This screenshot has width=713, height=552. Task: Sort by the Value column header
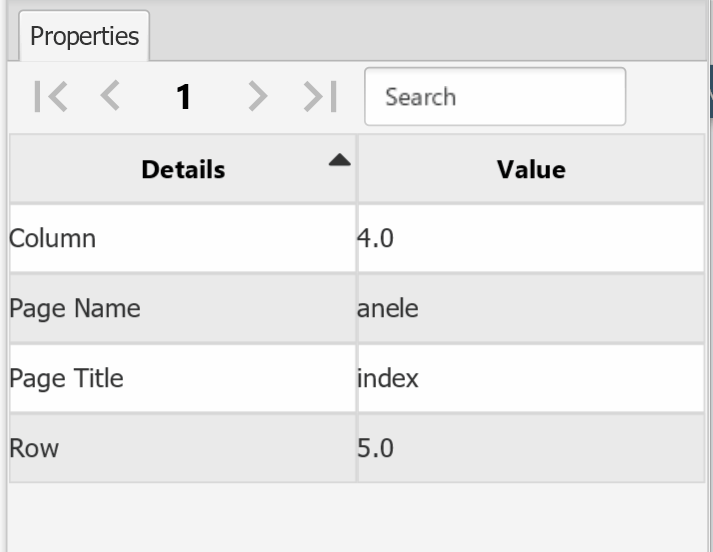[531, 169]
